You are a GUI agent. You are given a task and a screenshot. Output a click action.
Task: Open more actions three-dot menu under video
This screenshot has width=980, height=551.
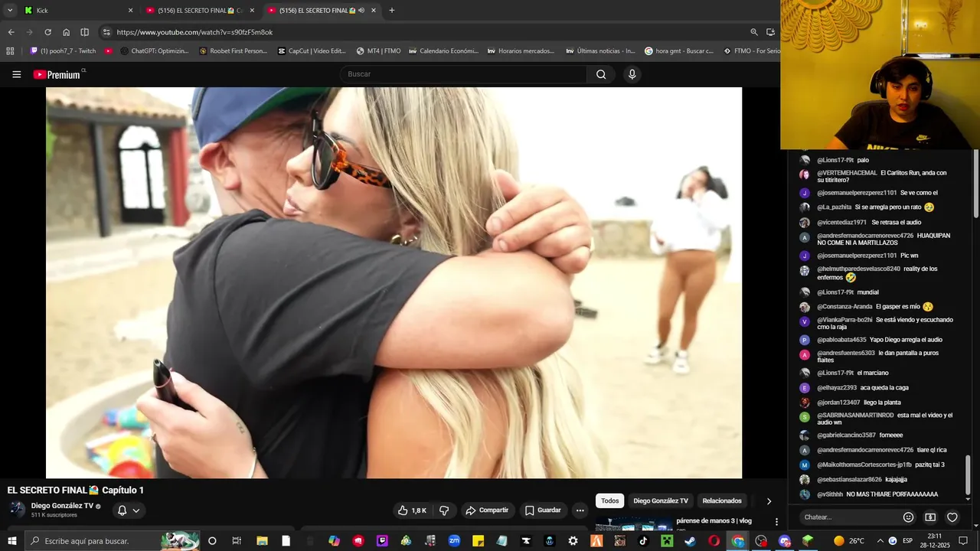click(580, 510)
